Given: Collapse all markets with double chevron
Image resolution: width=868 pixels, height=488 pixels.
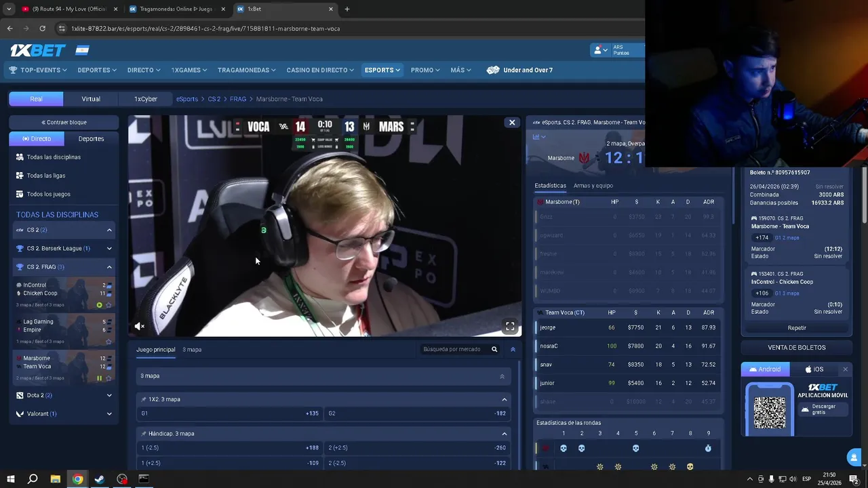Looking at the screenshot, I should click(513, 350).
